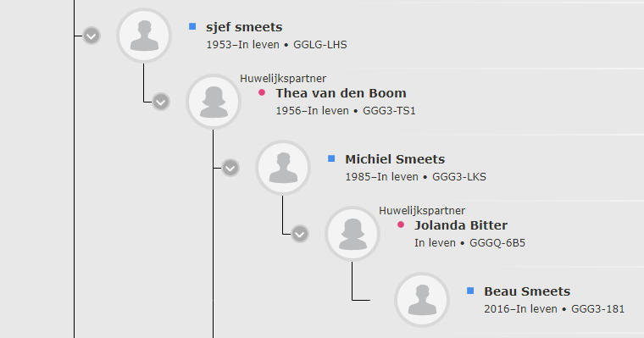This screenshot has width=644, height=338.
Task: Open Beau Smeets name link
Action: [x=527, y=291]
